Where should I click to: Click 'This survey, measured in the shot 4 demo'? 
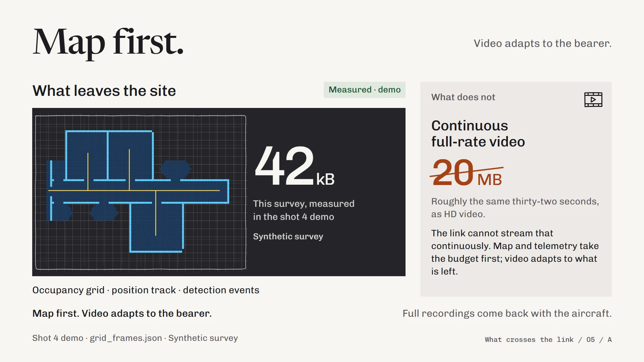click(x=304, y=210)
